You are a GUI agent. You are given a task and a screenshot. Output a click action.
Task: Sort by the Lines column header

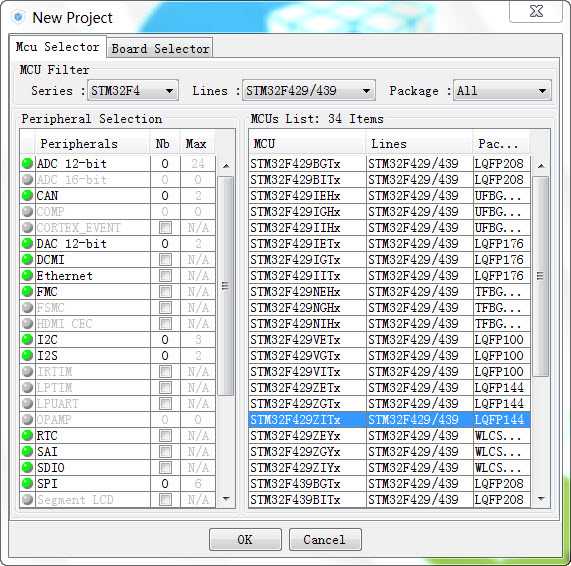click(x=420, y=144)
